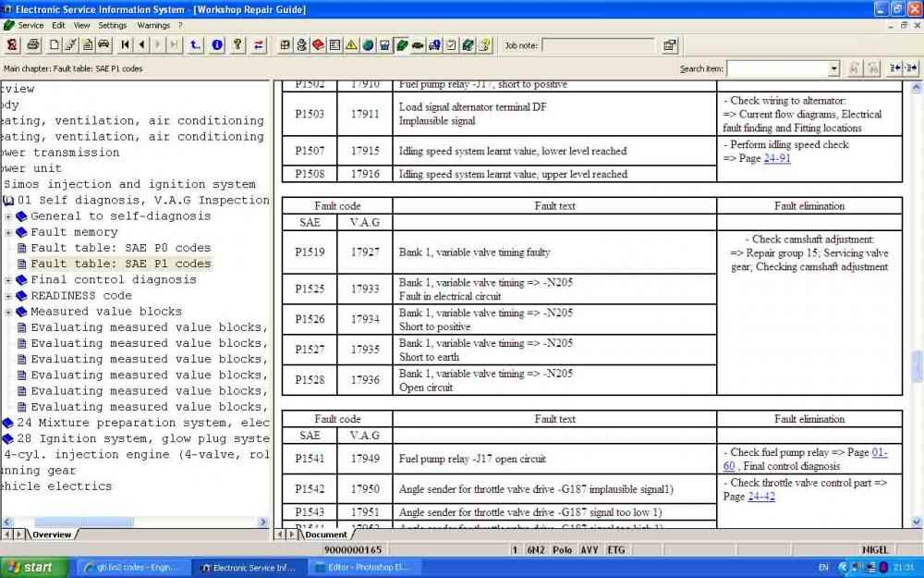Open 24 Mixture preparation system chapter
This screenshot has width=924, height=578.
pos(143,423)
